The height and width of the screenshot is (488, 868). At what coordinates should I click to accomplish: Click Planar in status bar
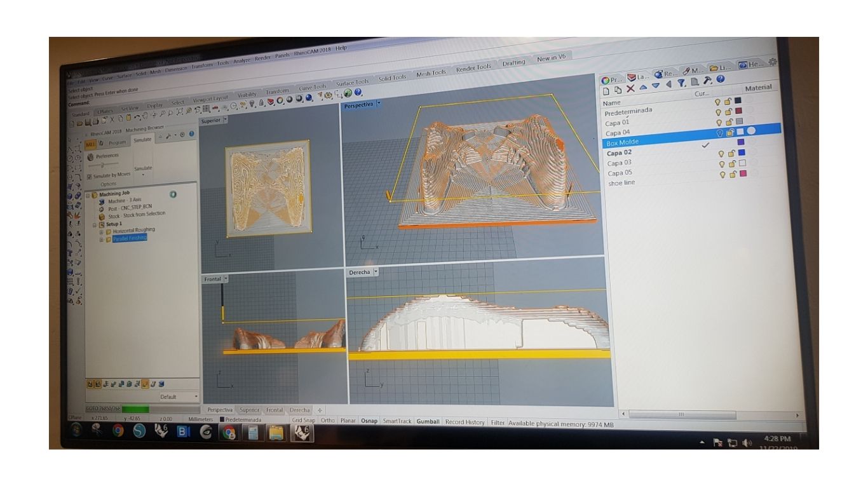coord(348,421)
